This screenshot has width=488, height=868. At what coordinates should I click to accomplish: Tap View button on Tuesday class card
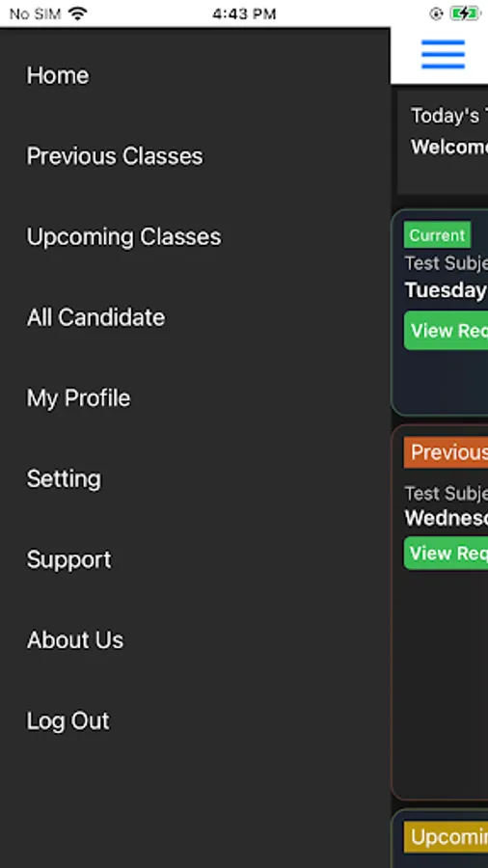coord(446,331)
